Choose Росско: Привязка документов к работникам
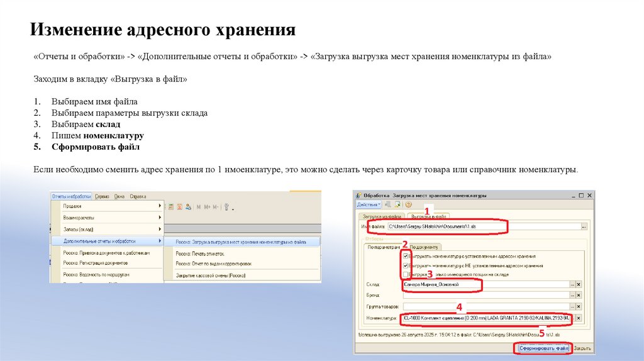 106,253
